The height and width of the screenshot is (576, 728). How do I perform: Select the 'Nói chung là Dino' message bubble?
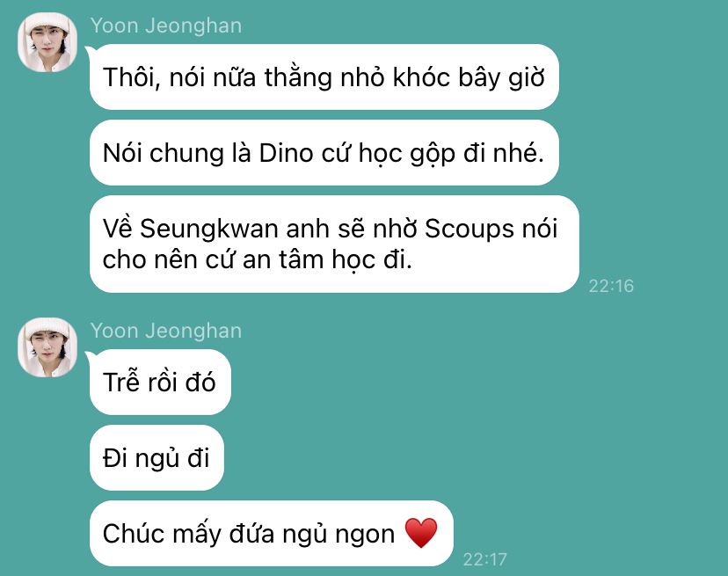point(324,153)
